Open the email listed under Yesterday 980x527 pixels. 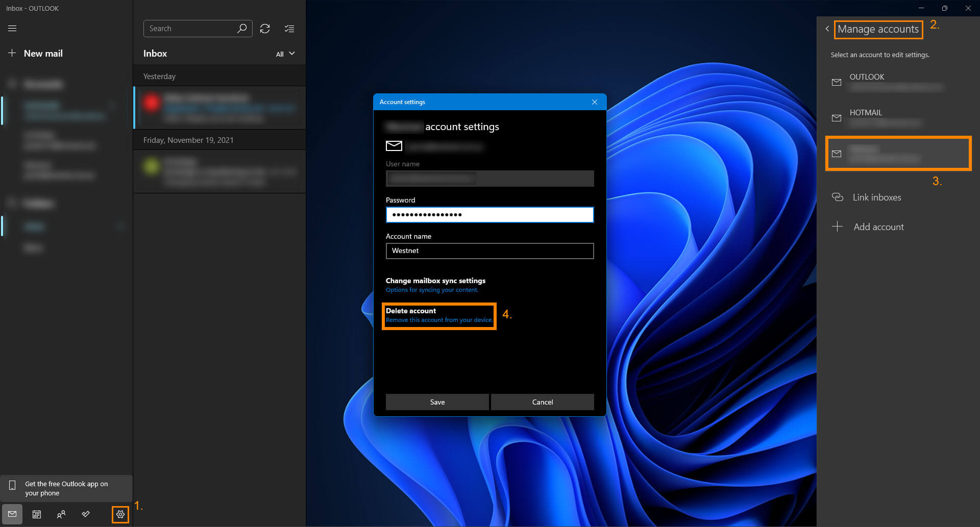pyautogui.click(x=219, y=108)
